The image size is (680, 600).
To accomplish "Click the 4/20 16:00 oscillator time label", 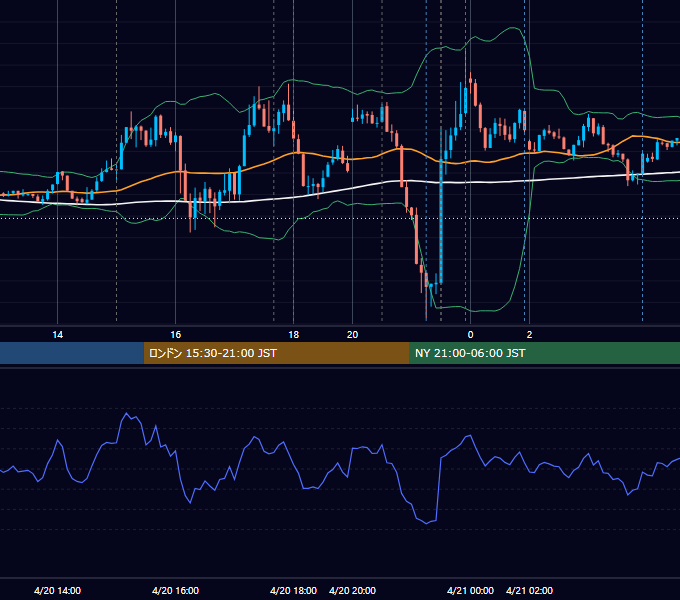I will pos(175,590).
